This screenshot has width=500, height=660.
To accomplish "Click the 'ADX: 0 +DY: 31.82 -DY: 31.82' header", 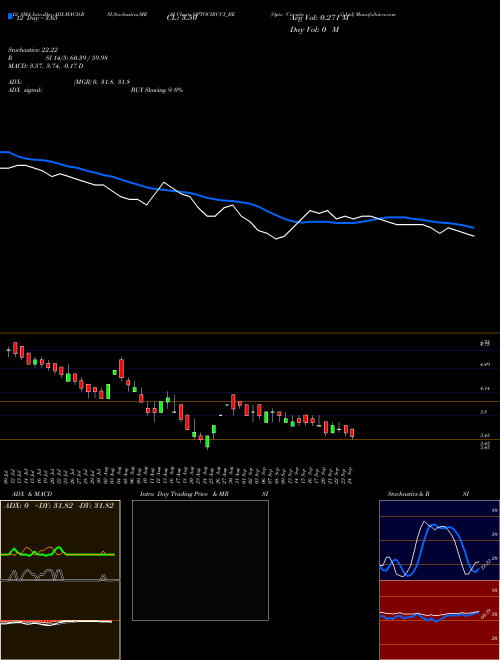I will 59,506.
